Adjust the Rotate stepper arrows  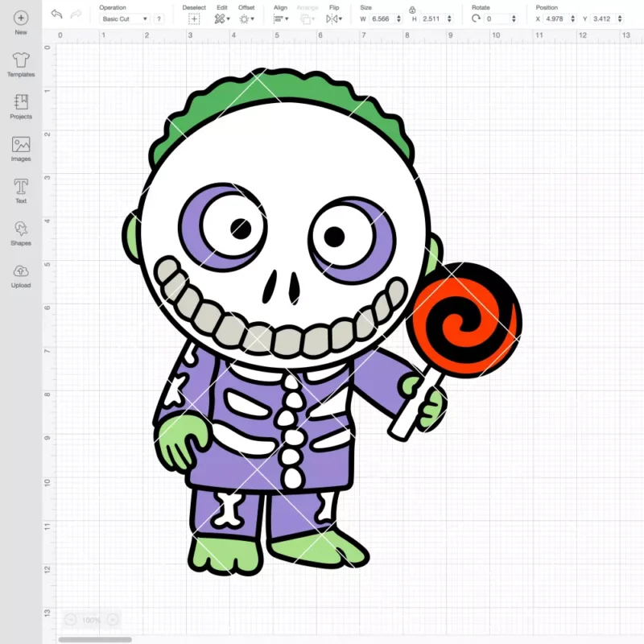(x=514, y=19)
